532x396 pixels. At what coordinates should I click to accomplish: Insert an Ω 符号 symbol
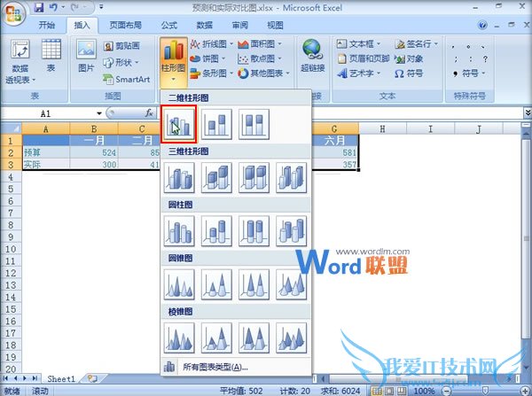(409, 74)
